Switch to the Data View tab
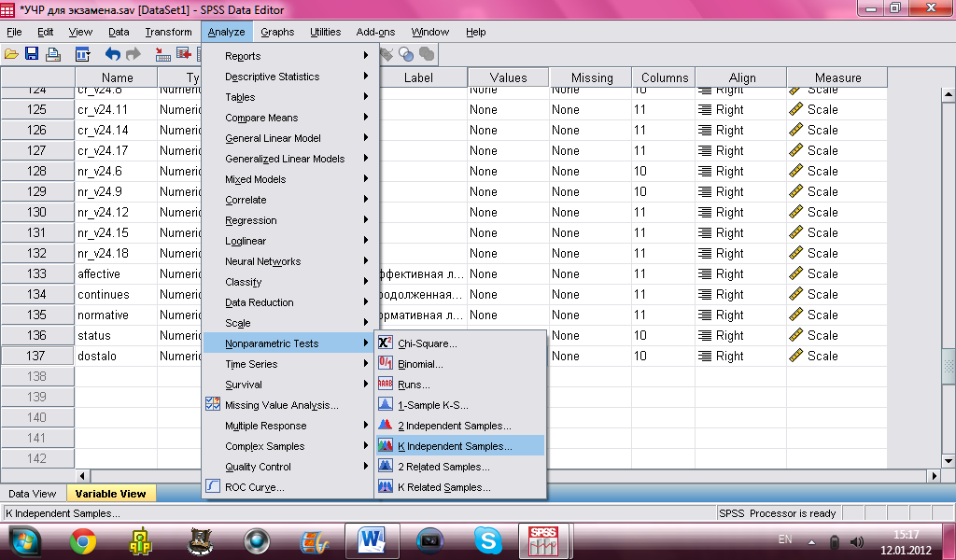The image size is (956, 560). point(33,494)
